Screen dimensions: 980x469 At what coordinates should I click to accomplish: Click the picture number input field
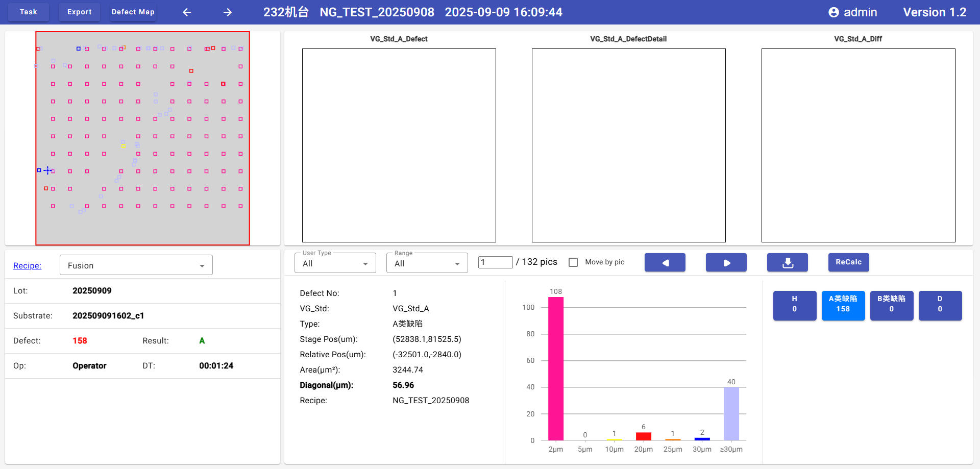(495, 262)
